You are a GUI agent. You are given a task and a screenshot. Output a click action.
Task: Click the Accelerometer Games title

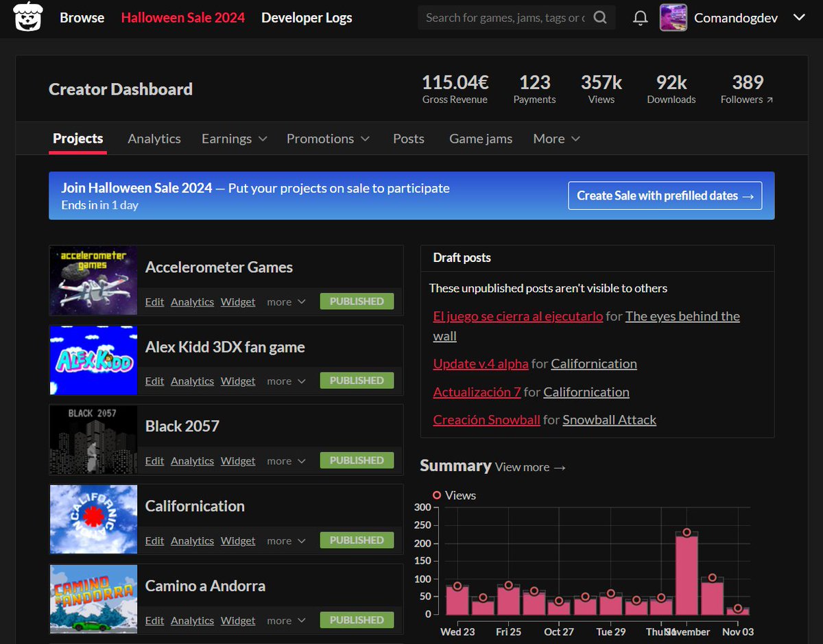219,267
